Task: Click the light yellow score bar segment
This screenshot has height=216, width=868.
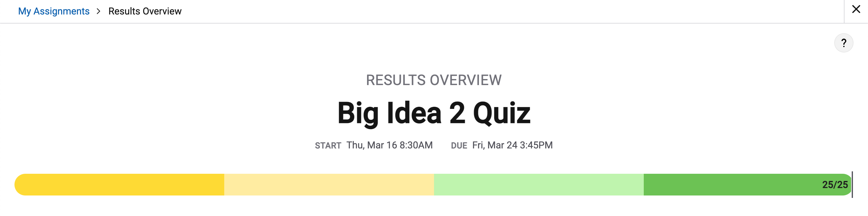Action: [x=329, y=185]
